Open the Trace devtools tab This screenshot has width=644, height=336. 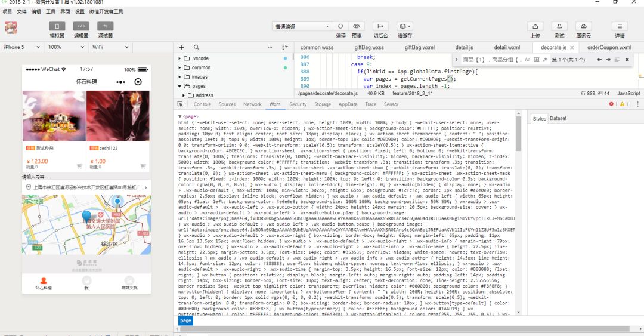click(x=370, y=104)
